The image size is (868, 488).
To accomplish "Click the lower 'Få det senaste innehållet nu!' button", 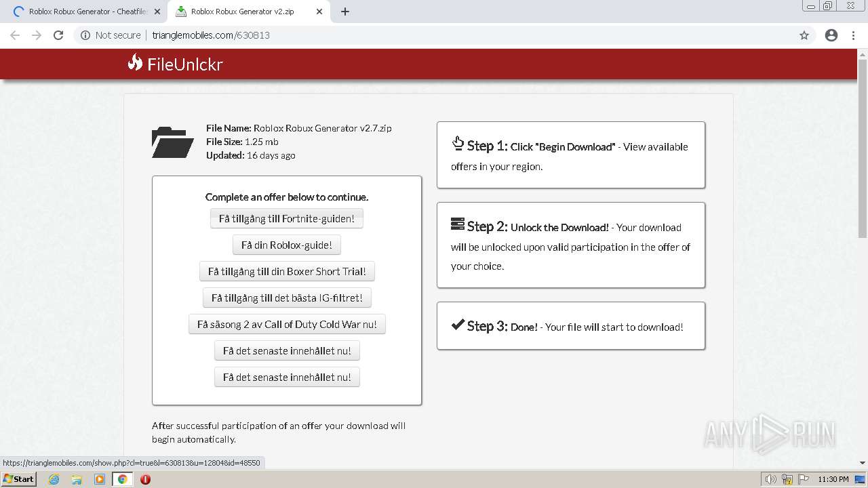I will (x=287, y=378).
